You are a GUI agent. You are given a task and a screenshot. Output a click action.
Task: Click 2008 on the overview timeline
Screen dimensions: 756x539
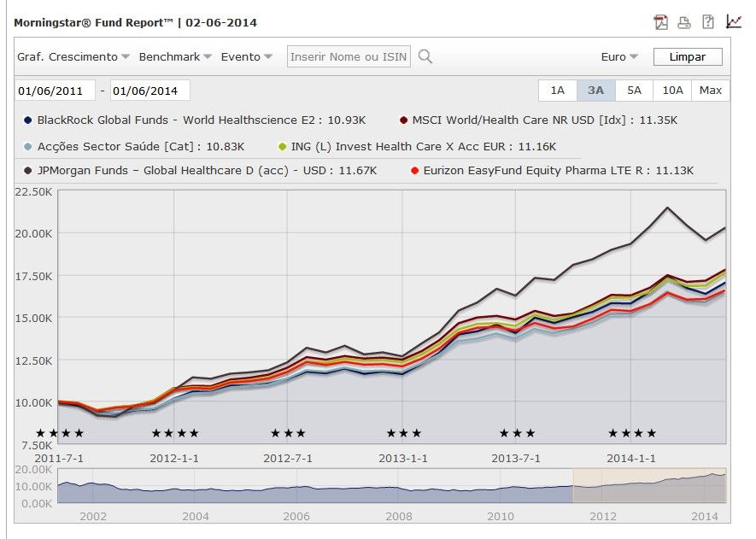[x=399, y=516]
